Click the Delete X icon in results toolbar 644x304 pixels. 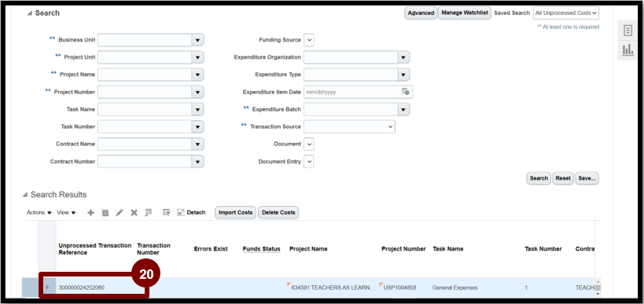pyautogui.click(x=134, y=213)
